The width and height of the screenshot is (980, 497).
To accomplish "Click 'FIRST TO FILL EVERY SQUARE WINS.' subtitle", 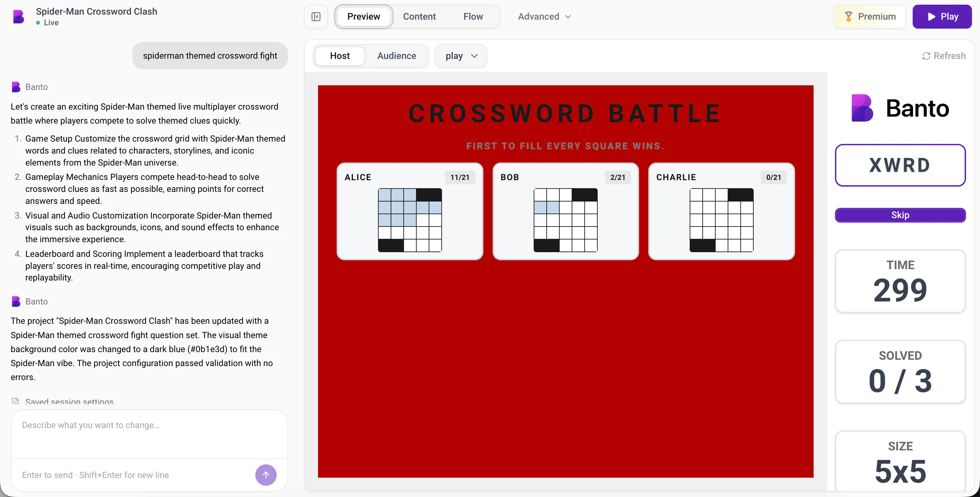I will pos(565,146).
